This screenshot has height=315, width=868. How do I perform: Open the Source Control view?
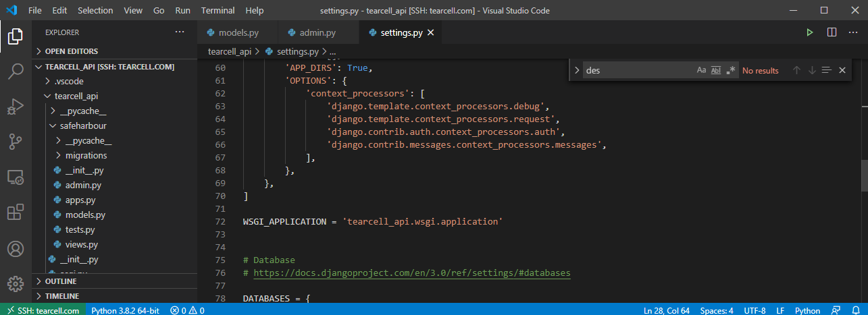(16, 142)
